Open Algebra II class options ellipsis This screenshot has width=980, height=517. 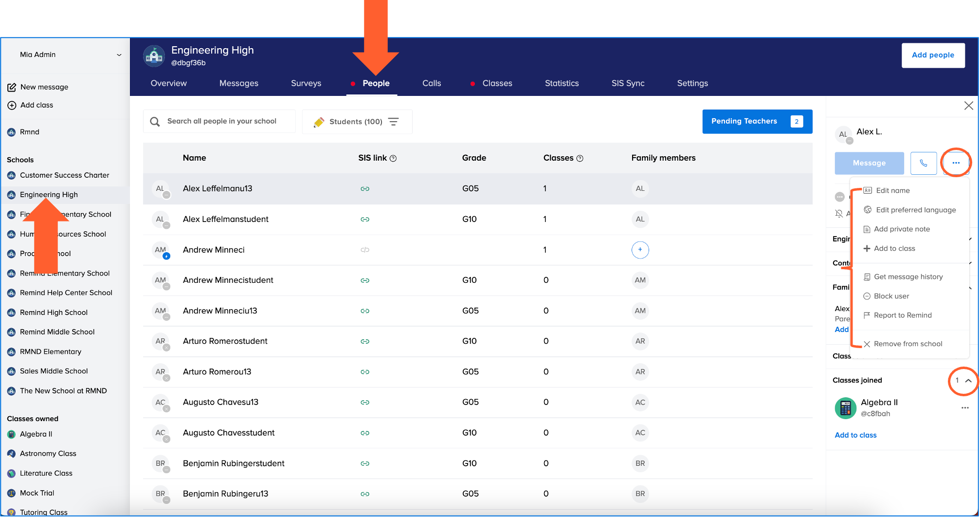965,408
